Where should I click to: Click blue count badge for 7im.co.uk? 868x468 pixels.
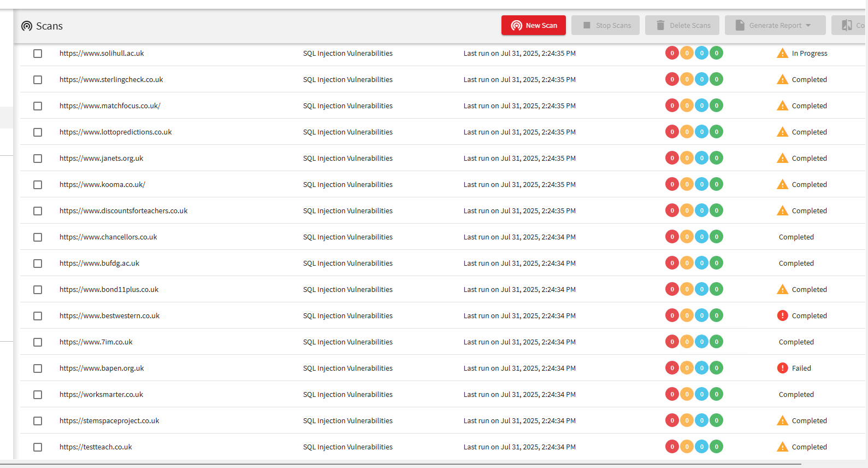(x=702, y=342)
